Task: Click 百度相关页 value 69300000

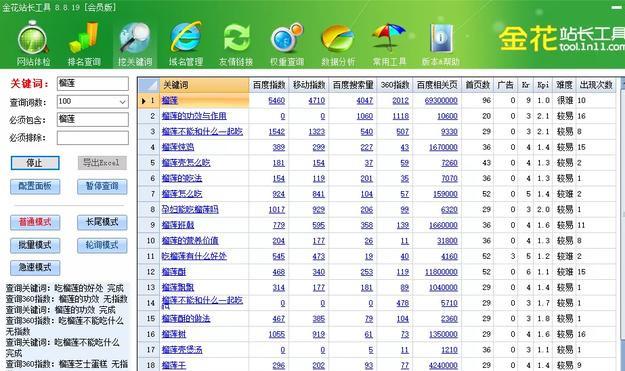Action: [x=441, y=100]
